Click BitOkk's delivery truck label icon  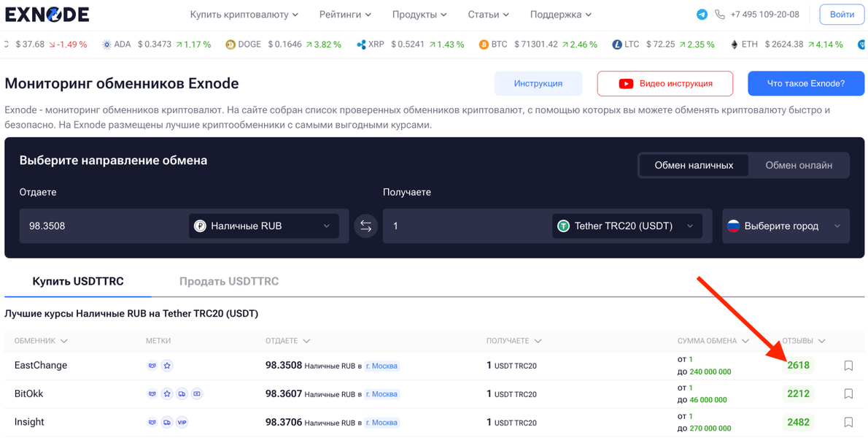[x=182, y=393]
